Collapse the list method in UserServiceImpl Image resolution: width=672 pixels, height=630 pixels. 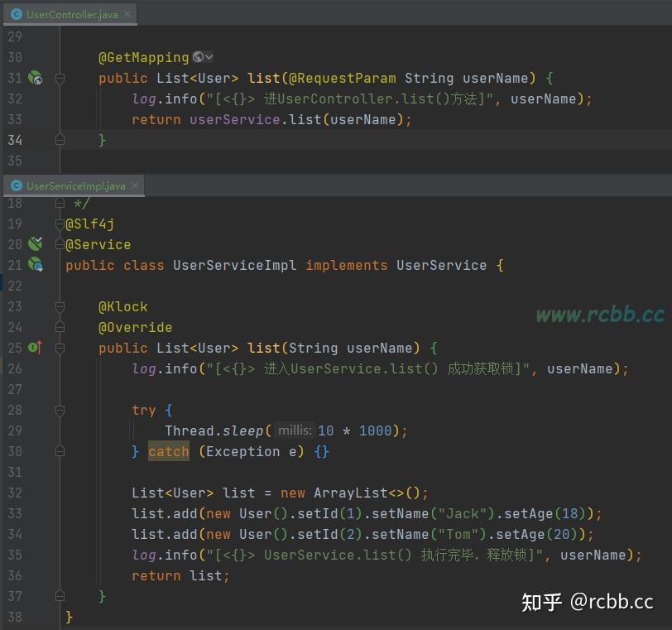pos(59,348)
